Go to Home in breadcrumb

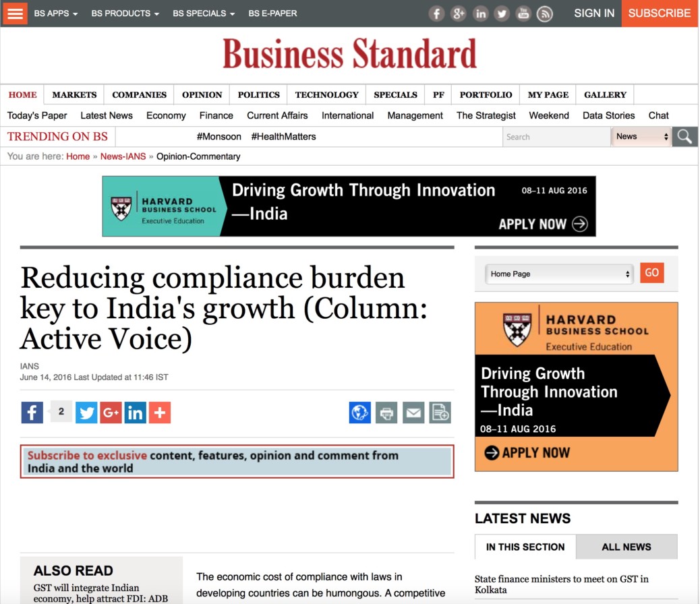[78, 156]
